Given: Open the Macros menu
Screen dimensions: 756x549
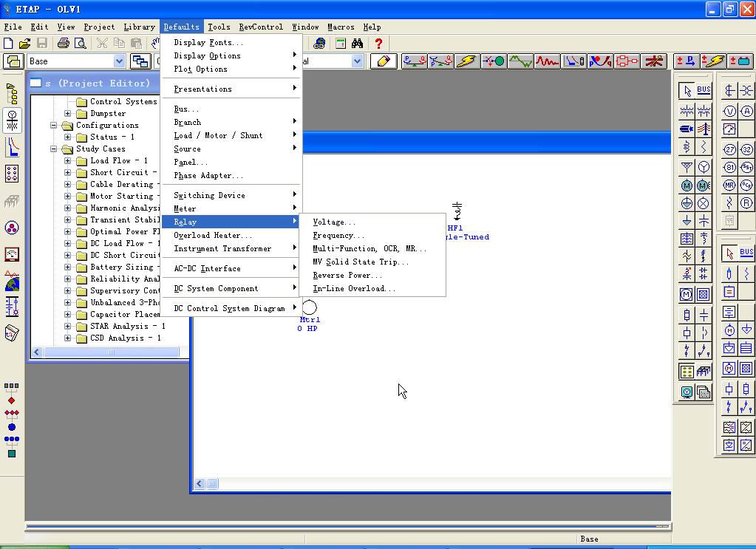Looking at the screenshot, I should coord(341,27).
